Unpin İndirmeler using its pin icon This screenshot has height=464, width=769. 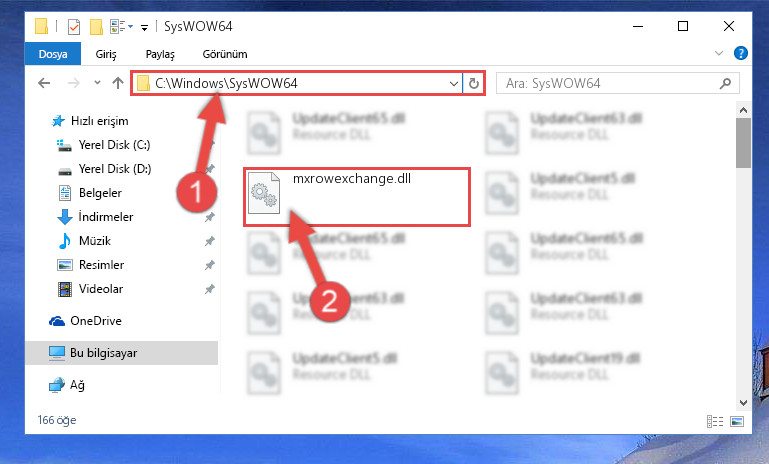click(210, 217)
